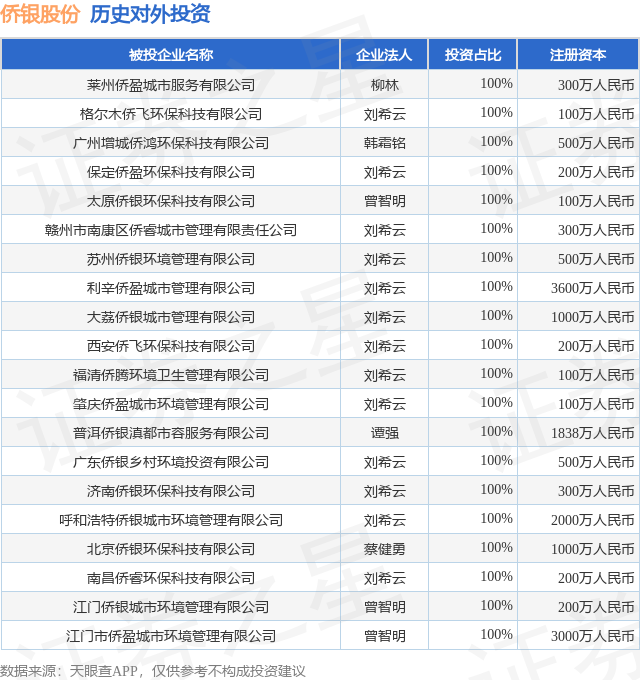
Task: Click 100% in the 莱州侨盈 row
Action: click(496, 83)
